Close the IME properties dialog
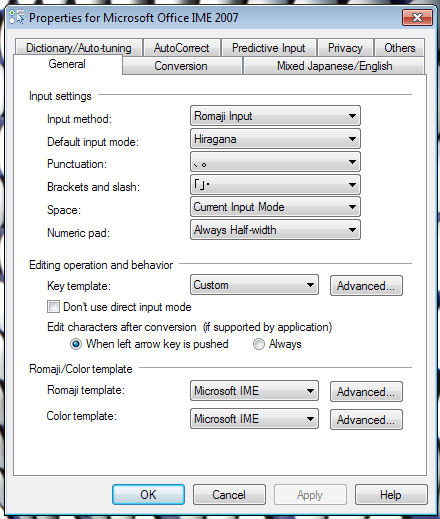Viewport: 440px width, 519px height. (x=417, y=17)
